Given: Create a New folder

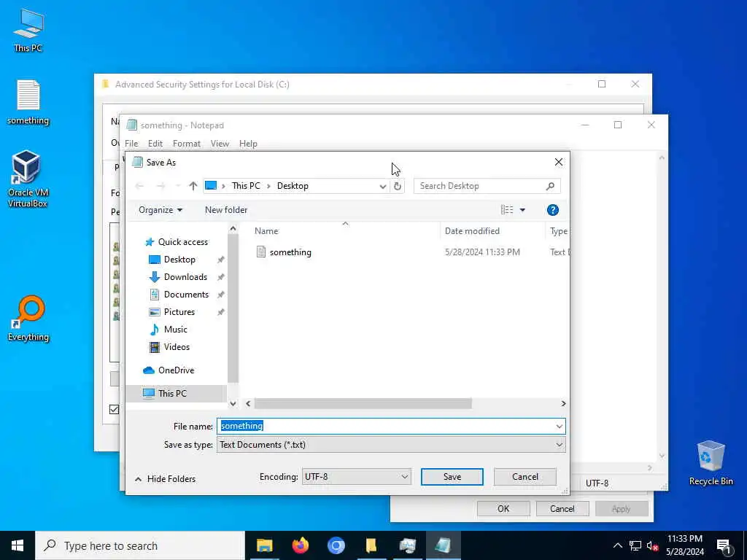Looking at the screenshot, I should tap(226, 210).
